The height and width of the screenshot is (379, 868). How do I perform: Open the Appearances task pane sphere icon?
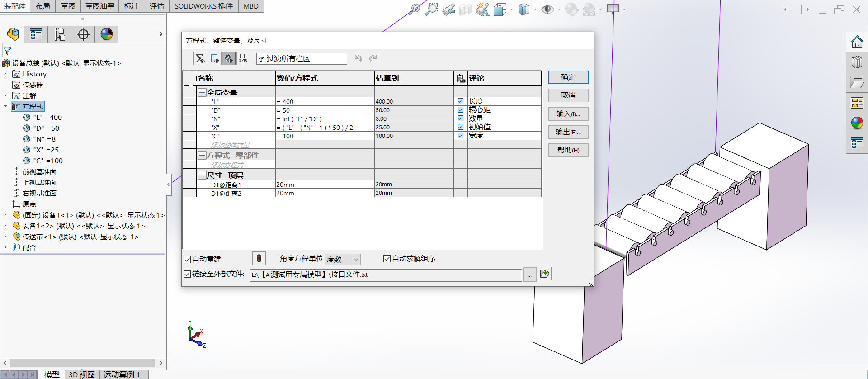click(857, 123)
